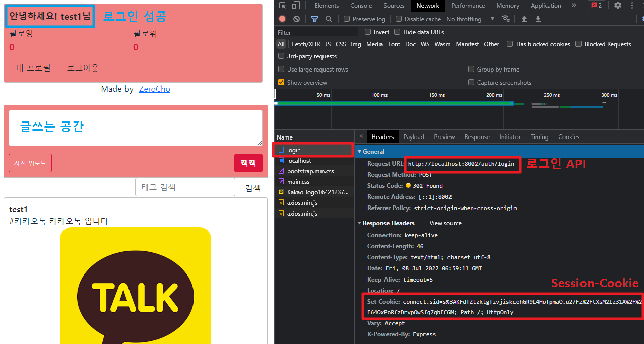The height and width of the screenshot is (344, 644).
Task: Open the Response tab
Action: pyautogui.click(x=477, y=137)
